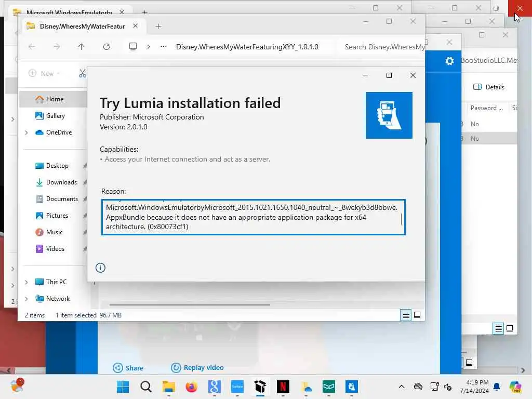This screenshot has height=399, width=532.
Task: Click the Forward arrow in Explorer
Action: tap(57, 47)
